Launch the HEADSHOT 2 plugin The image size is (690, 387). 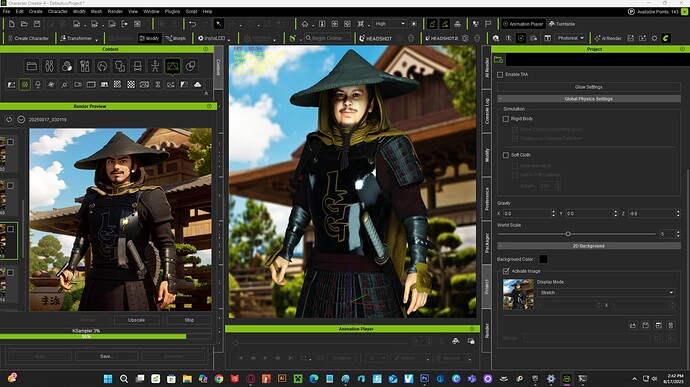[x=443, y=38]
